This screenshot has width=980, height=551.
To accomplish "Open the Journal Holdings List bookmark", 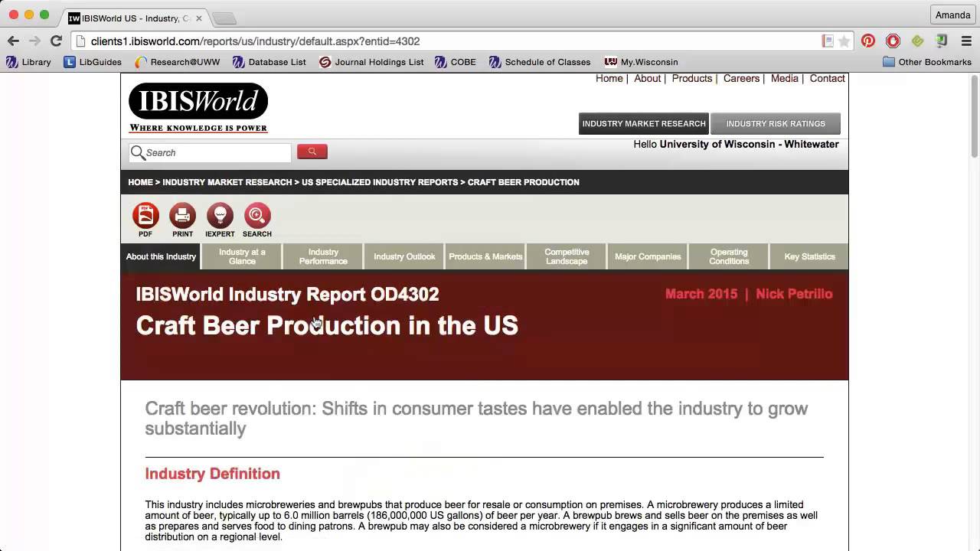I will (371, 62).
